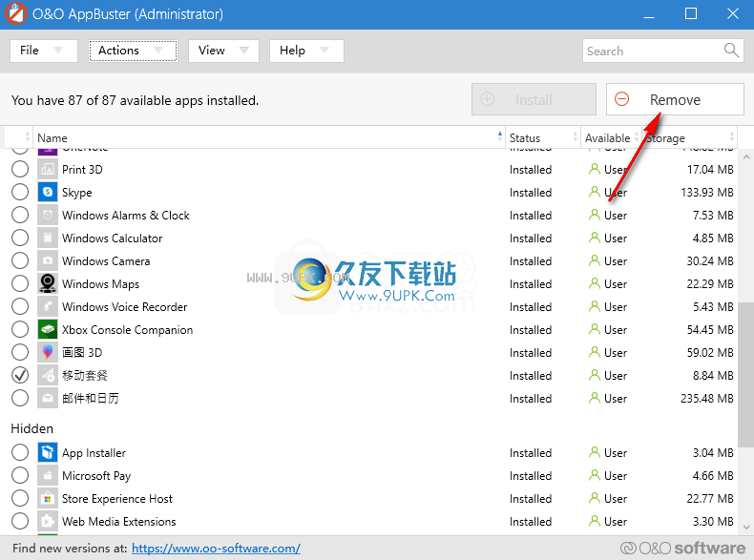Image resolution: width=754 pixels, height=560 pixels.
Task: Click the Remove button
Action: 675,99
